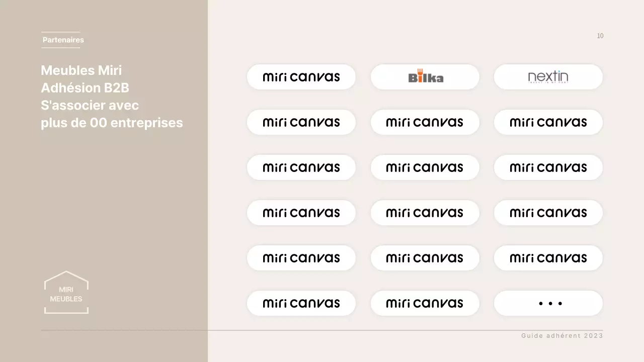The width and height of the screenshot is (644, 362).
Task: Select the first miri canvas logo in bottom row
Action: [x=301, y=303]
